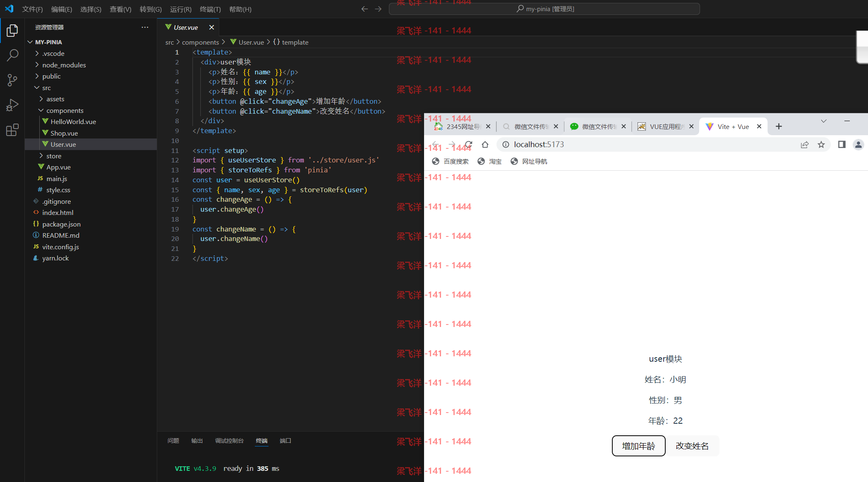Screen dimensions: 868x482
Task: Open package.json file
Action: tap(91, 224)
